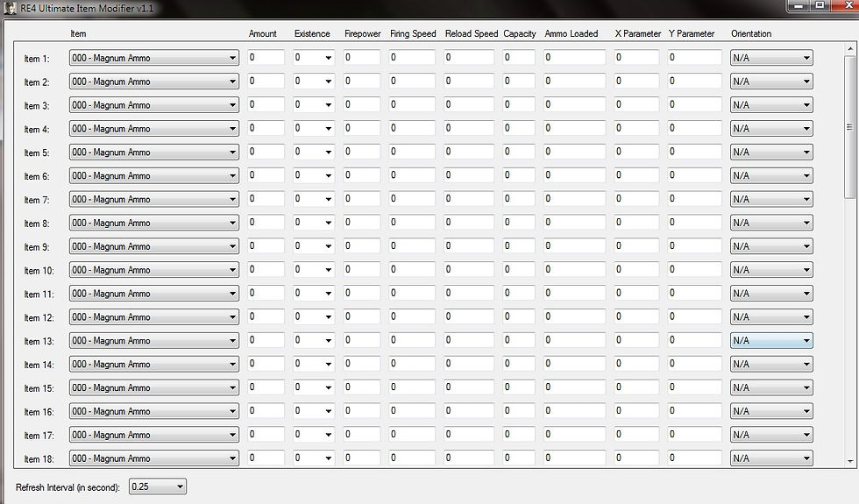The width and height of the screenshot is (859, 504).
Task: Open the Existence dropdown for Item 7
Action: (x=314, y=199)
